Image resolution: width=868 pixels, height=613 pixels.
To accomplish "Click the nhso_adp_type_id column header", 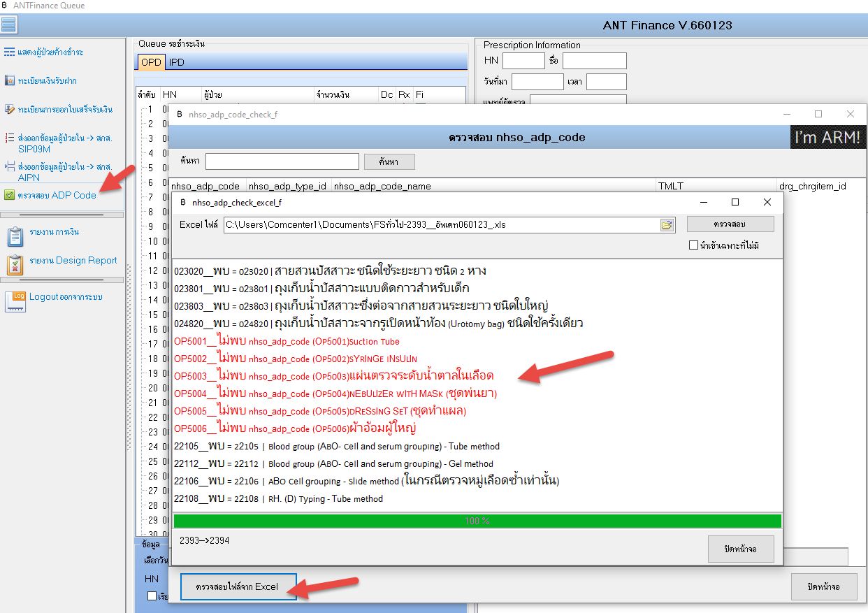I will coord(289,186).
